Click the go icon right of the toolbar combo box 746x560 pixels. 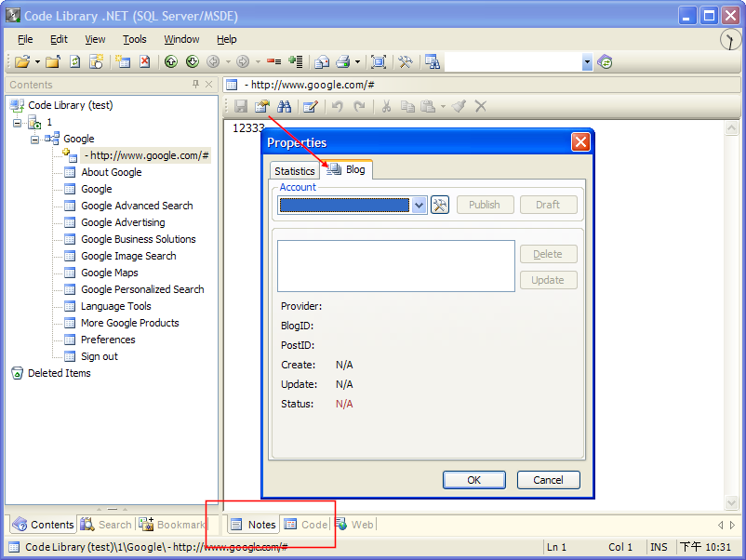tap(605, 61)
